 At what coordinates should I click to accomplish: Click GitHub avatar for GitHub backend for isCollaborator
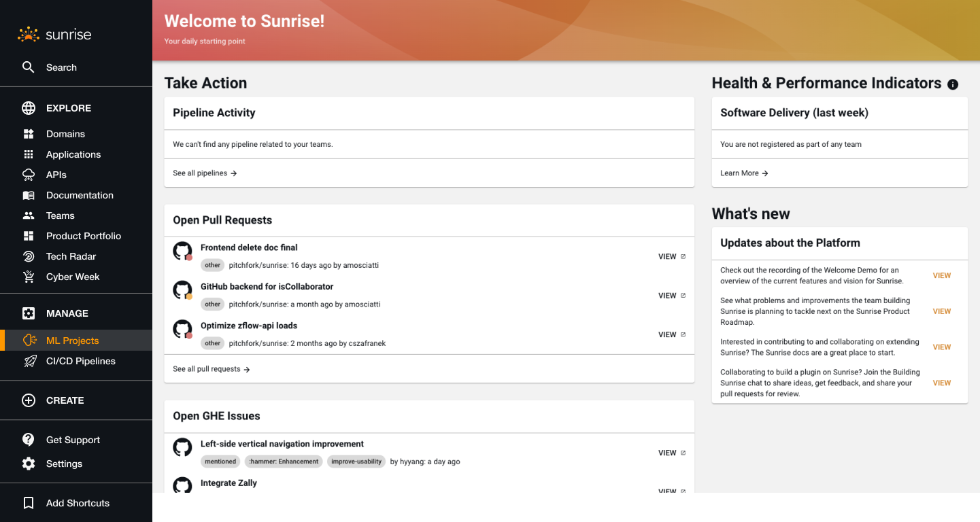(x=182, y=290)
